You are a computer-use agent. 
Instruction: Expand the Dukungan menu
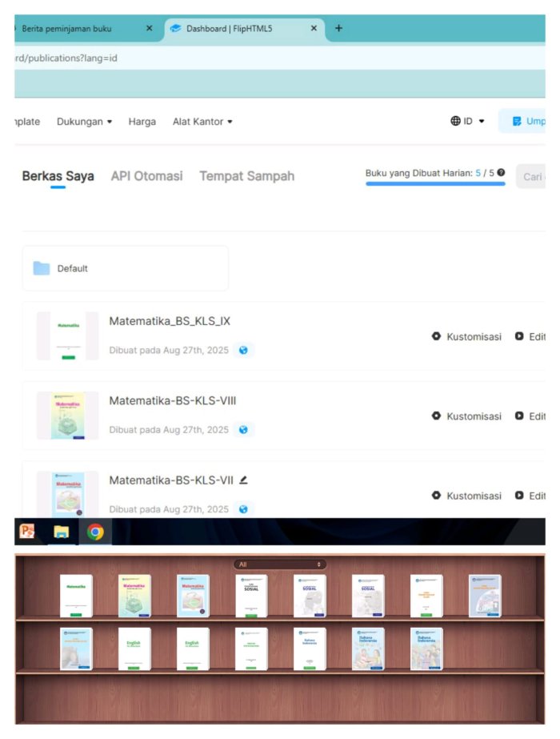click(x=84, y=122)
